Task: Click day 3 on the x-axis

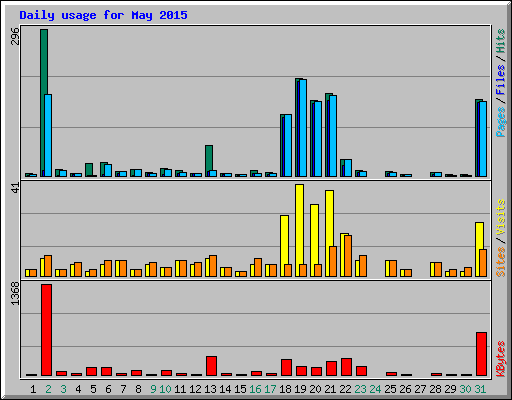Action: pos(63,389)
